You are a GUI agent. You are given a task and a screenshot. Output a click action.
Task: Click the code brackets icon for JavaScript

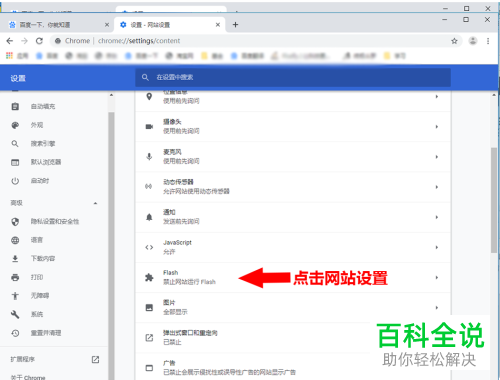(149, 247)
